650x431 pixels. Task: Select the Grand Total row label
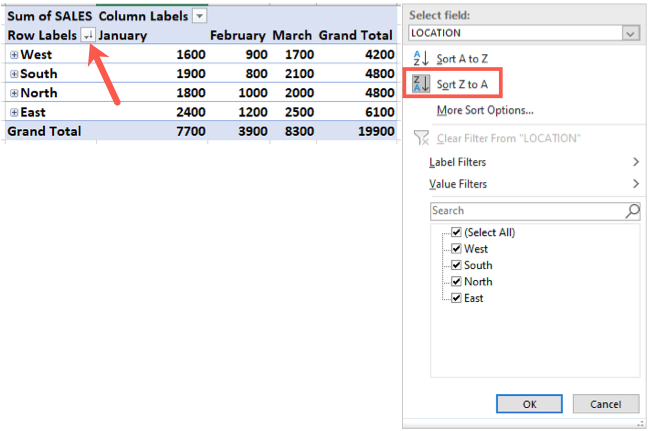(44, 131)
